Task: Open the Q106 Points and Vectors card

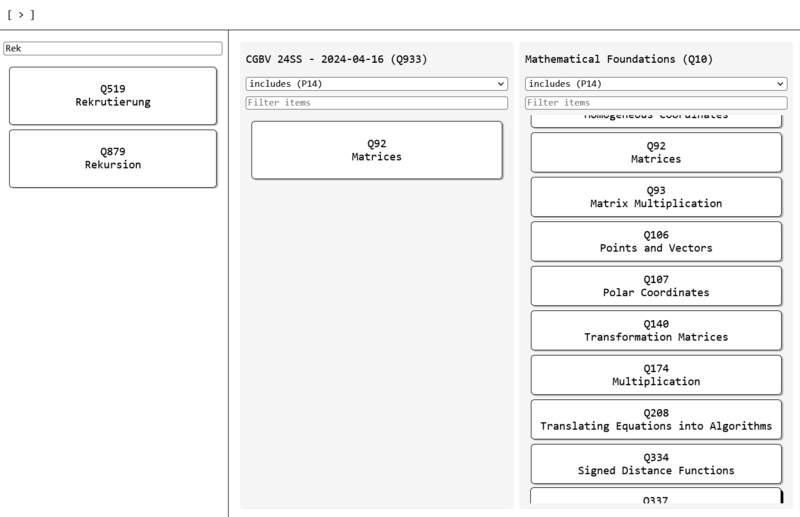Action: [656, 241]
